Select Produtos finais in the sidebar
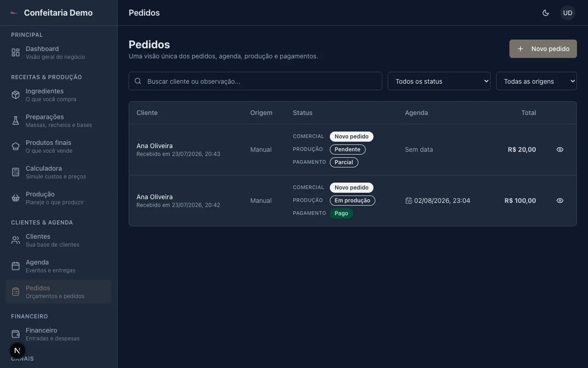 tap(58, 146)
